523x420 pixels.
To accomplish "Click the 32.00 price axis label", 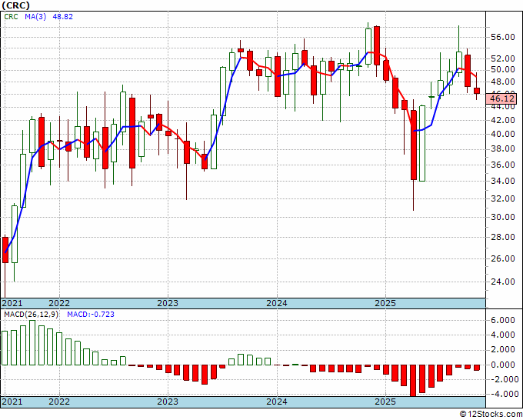I will click(503, 198).
